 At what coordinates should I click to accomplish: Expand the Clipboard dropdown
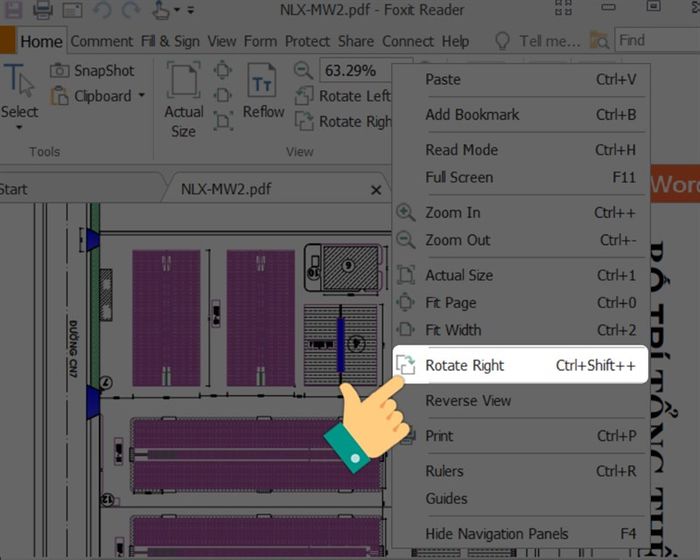click(x=141, y=96)
